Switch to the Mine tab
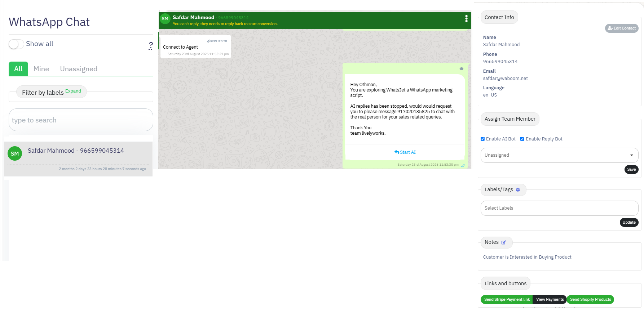 pos(41,69)
